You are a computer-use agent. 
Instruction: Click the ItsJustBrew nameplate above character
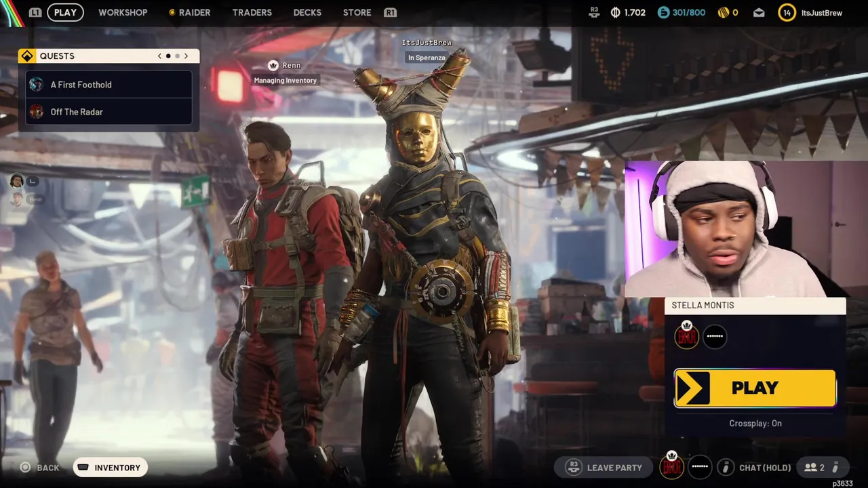(x=427, y=43)
